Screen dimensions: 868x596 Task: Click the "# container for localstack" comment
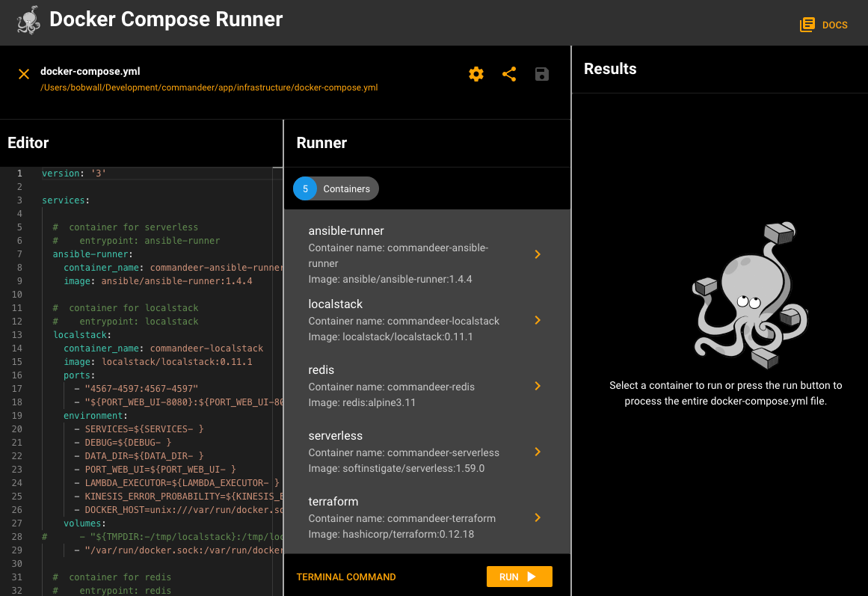click(x=125, y=308)
